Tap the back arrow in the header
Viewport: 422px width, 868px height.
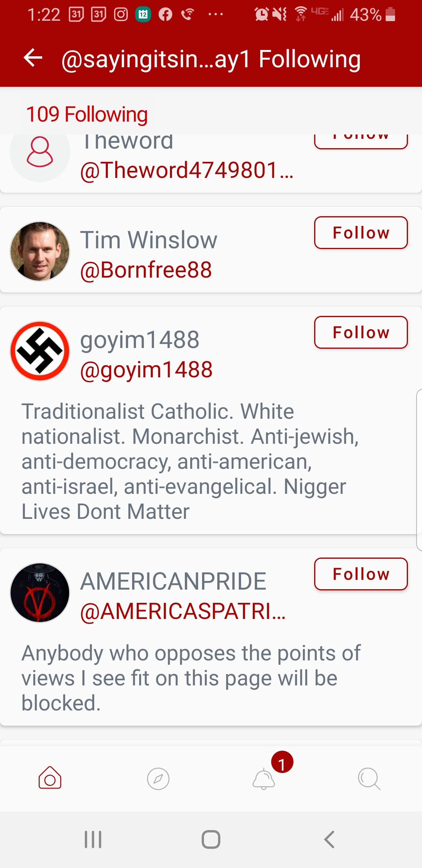pyautogui.click(x=33, y=59)
